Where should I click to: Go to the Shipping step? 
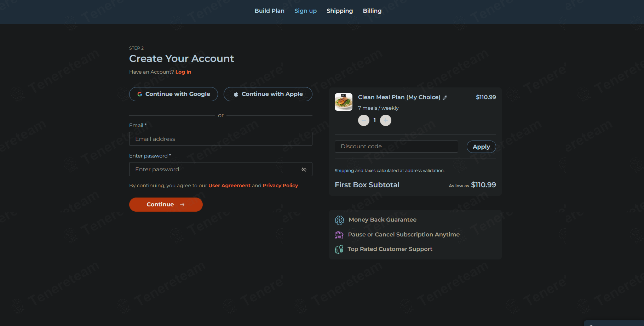coord(339,11)
